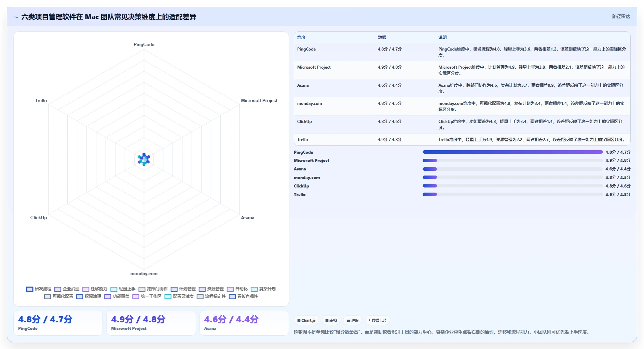This screenshot has height=349, width=644.
Task: Click the monday.com progress bar
Action: click(x=512, y=177)
